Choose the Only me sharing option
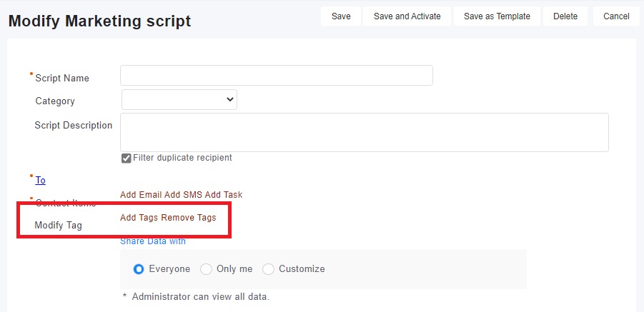Screen dimensions: 644x312 [x=206, y=269]
